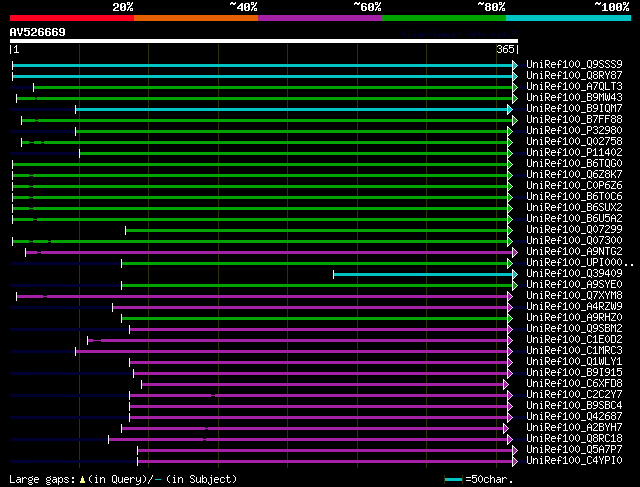Select the UniRef100_B6T0C6 label
This screenshot has height=487, width=640.
tap(574, 196)
